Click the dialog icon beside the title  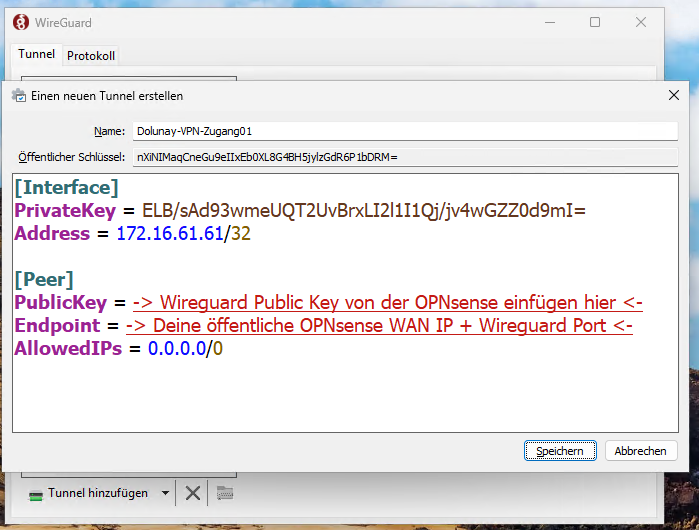[x=18, y=96]
